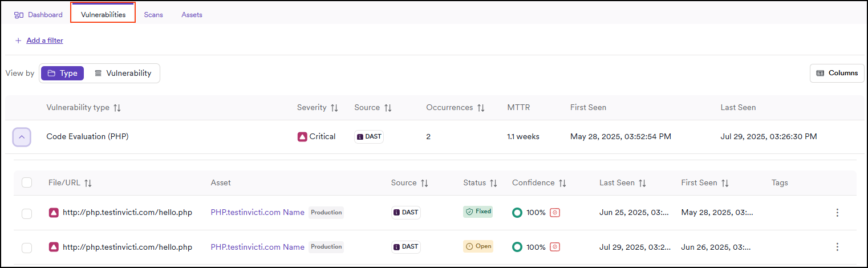Click the Jun 25, 2025 last seen cell
The width and height of the screenshot is (868, 268).
pyautogui.click(x=635, y=213)
